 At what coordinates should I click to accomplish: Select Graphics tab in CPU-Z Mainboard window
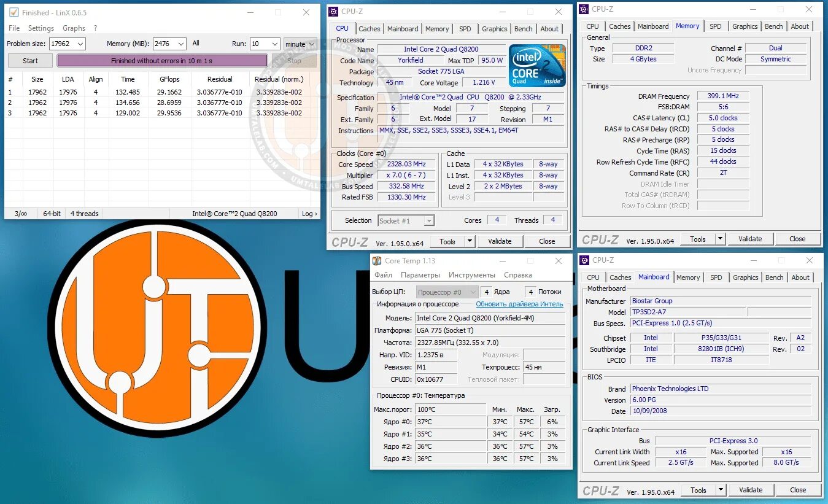[746, 277]
